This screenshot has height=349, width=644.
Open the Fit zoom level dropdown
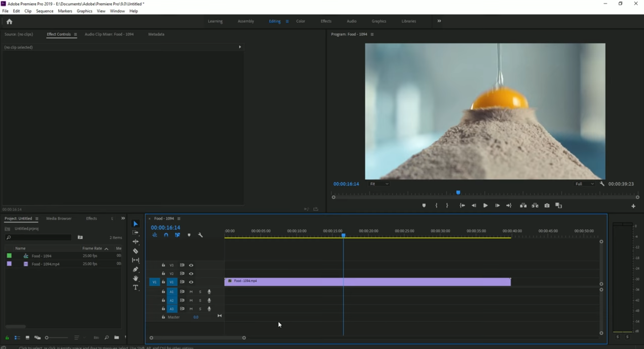(379, 184)
